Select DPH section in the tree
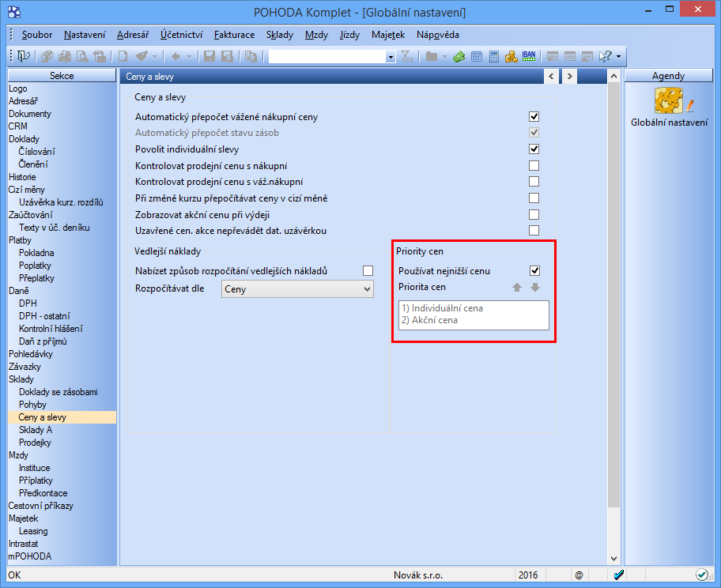 tap(28, 303)
